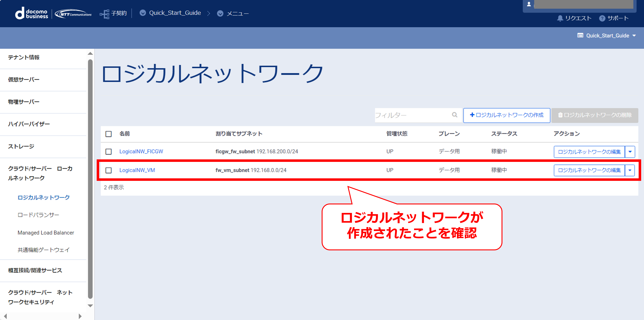The height and width of the screenshot is (320, 644).
Task: Click the trash icon on ロジカルネットワークの削除
Action: [x=560, y=115]
